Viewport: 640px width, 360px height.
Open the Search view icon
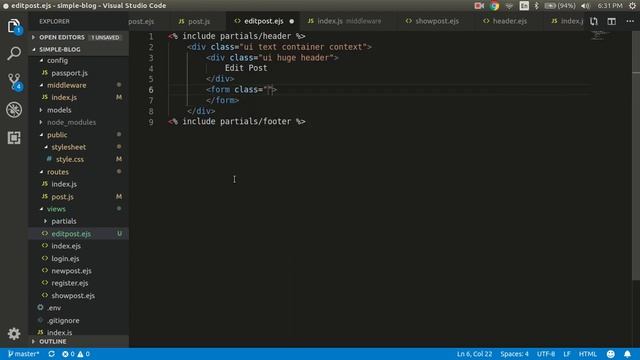[14, 53]
